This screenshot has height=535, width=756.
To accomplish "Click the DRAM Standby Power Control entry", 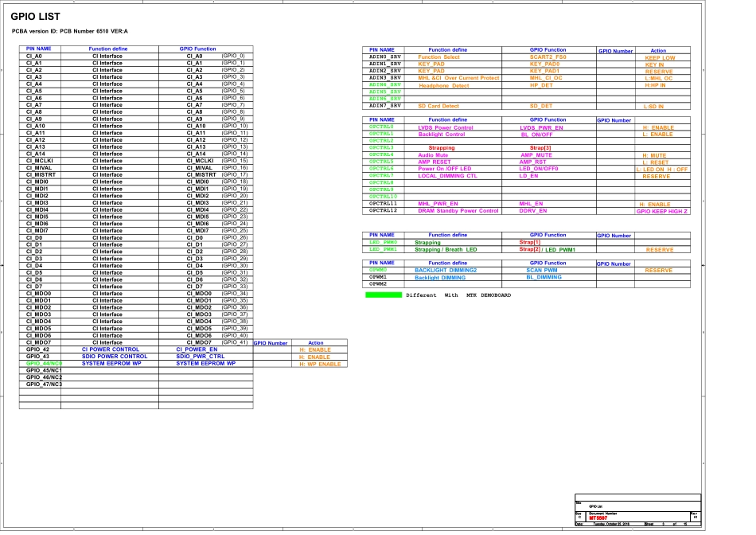I will pyautogui.click(x=458, y=211).
